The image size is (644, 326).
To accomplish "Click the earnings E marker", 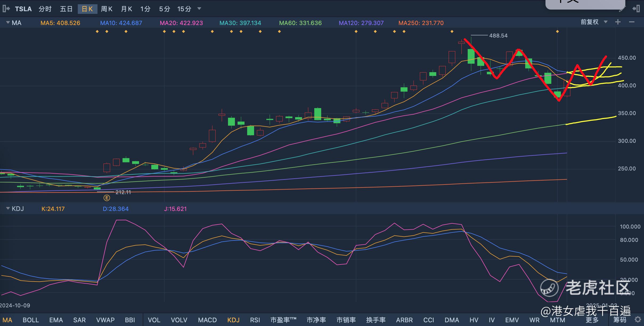I will point(107,198).
